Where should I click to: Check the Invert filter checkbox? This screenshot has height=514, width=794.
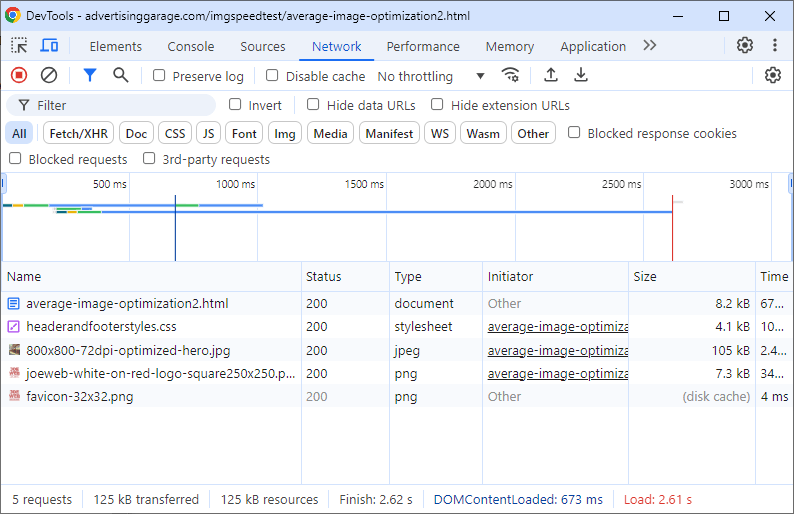tap(235, 104)
